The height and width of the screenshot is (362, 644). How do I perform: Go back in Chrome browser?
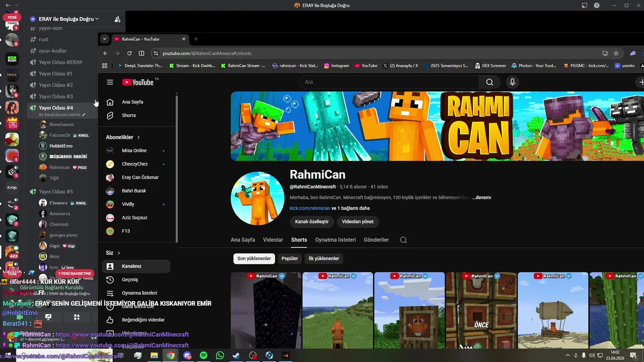105,53
